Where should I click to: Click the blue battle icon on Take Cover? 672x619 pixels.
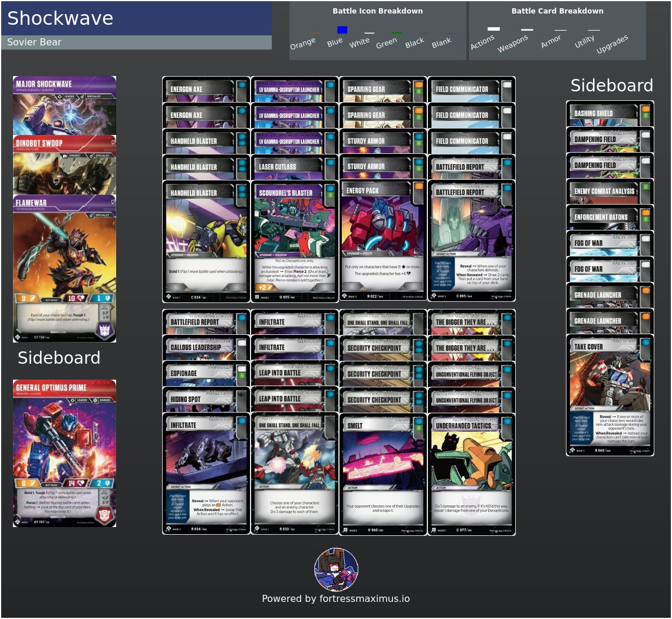[x=645, y=343]
